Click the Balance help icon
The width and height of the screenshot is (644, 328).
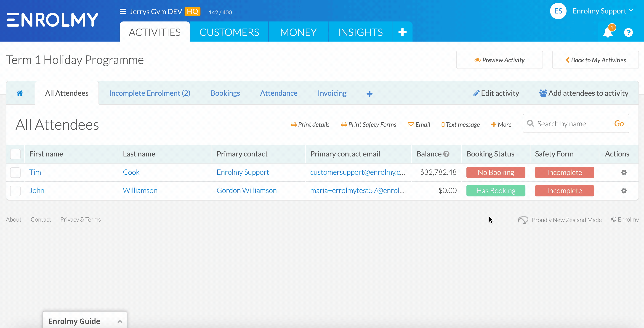point(446,154)
